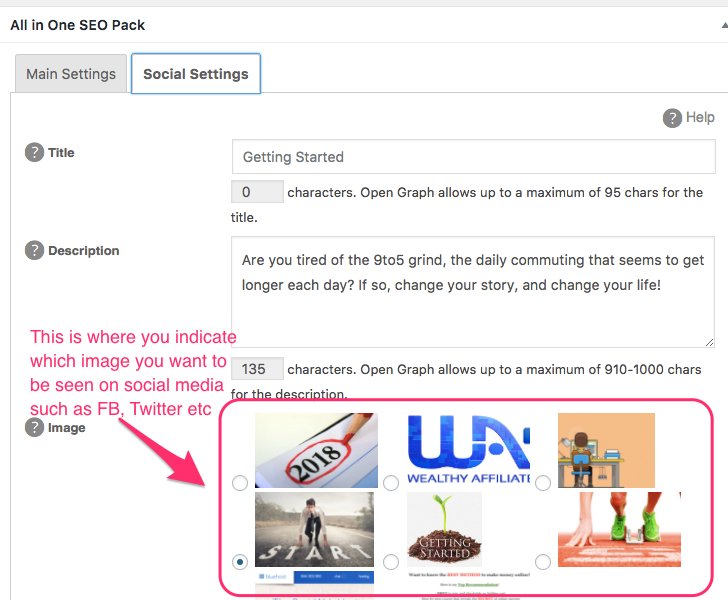
Task: Click the Image help question mark icon
Action: click(34, 427)
